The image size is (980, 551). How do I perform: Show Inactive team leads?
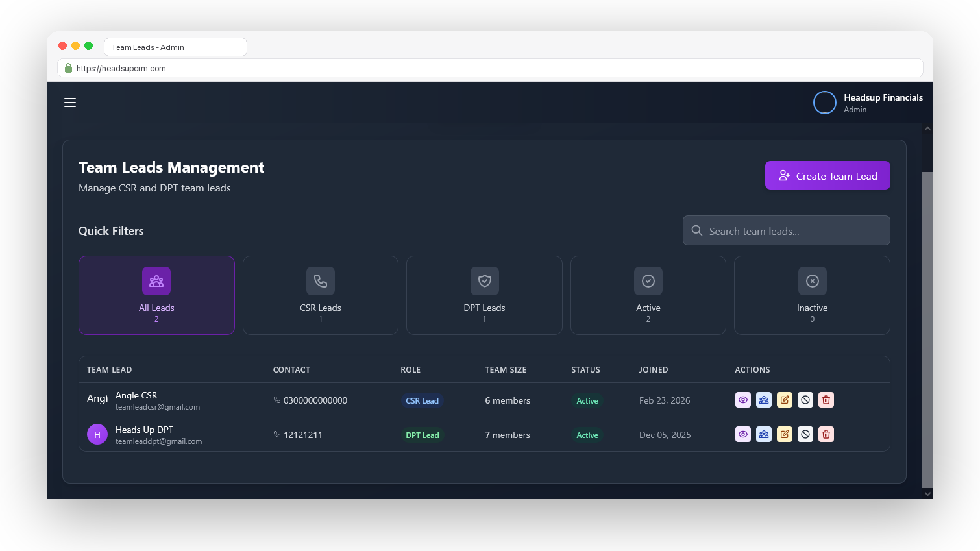tap(812, 295)
